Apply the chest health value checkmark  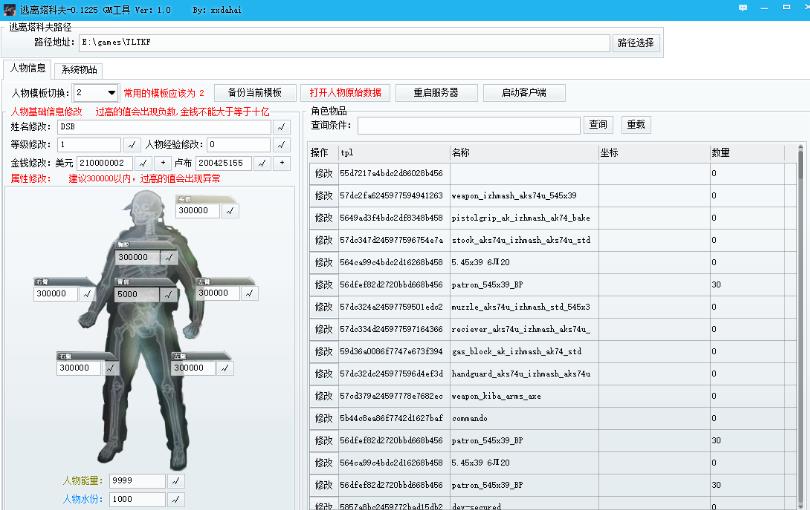click(x=169, y=257)
